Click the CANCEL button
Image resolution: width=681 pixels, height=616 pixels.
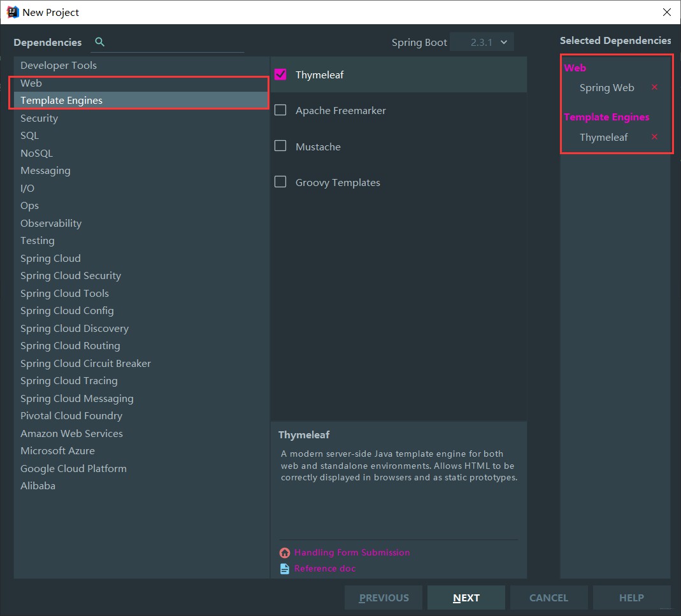548,598
